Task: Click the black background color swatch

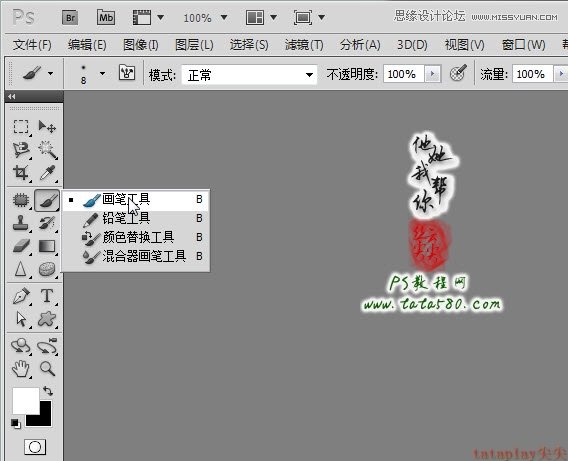Action: [x=44, y=419]
